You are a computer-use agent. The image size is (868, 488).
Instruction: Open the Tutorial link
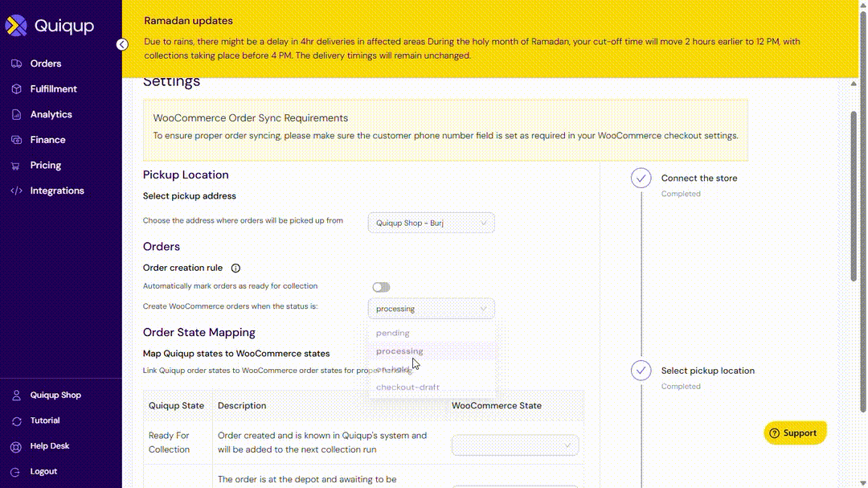coord(45,421)
